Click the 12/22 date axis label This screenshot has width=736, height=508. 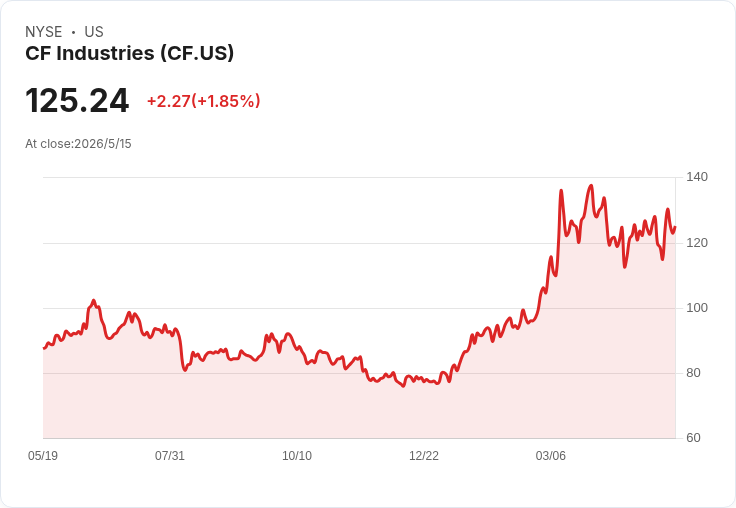point(424,455)
